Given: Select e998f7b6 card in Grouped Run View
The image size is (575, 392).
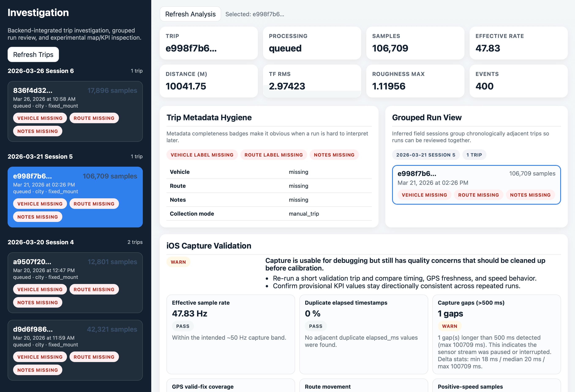Looking at the screenshot, I should pyautogui.click(x=476, y=185).
